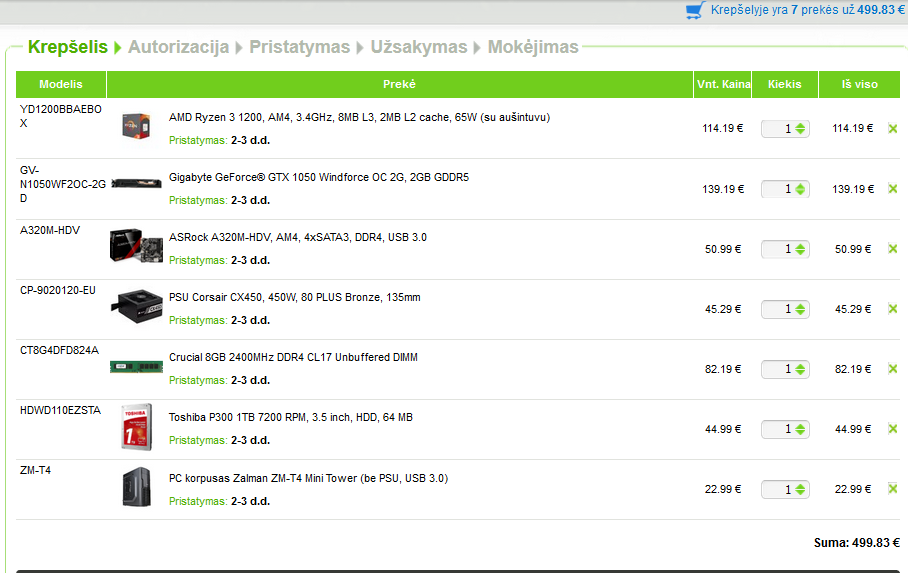Click model code HDWD110EZSTA
The width and height of the screenshot is (908, 573).
(x=60, y=411)
